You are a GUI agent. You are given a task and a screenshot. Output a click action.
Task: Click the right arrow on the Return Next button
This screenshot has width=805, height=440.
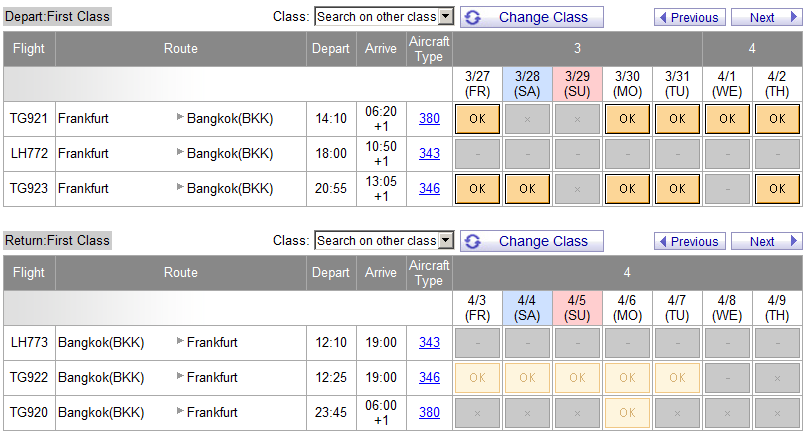[794, 241]
